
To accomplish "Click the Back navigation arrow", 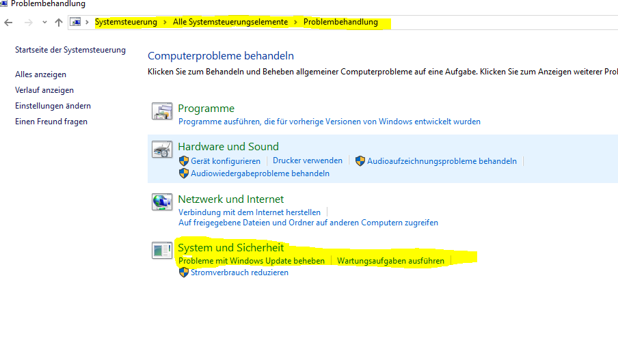I will [x=8, y=23].
